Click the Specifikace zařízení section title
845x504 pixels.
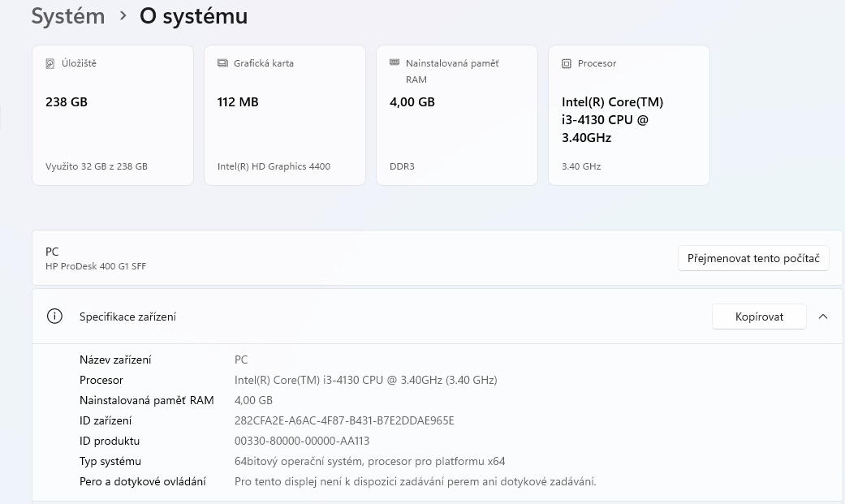[x=127, y=317]
